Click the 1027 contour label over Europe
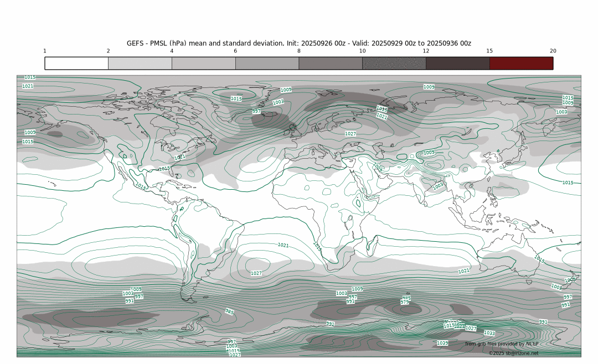The width and height of the screenshot is (598, 364). tap(350, 134)
